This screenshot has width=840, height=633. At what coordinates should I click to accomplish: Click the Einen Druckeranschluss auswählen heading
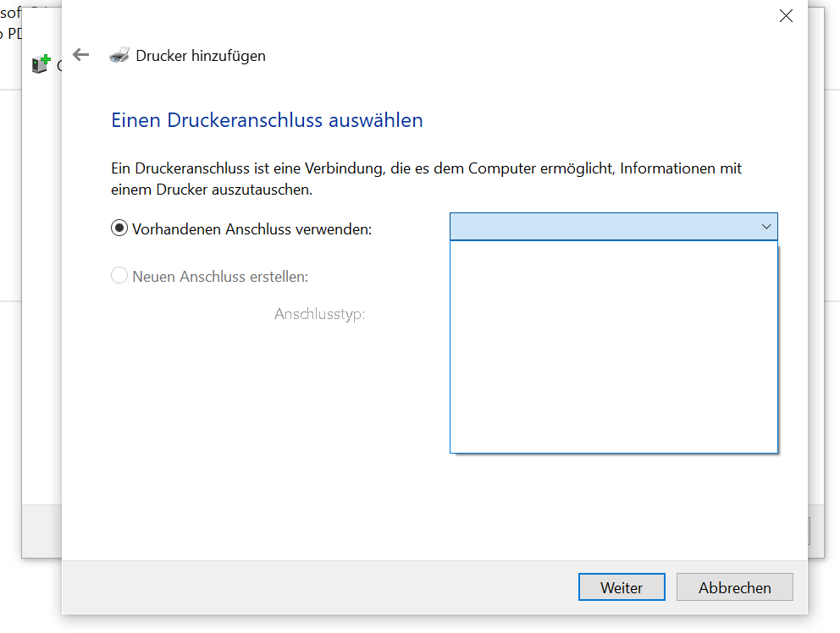pos(267,120)
